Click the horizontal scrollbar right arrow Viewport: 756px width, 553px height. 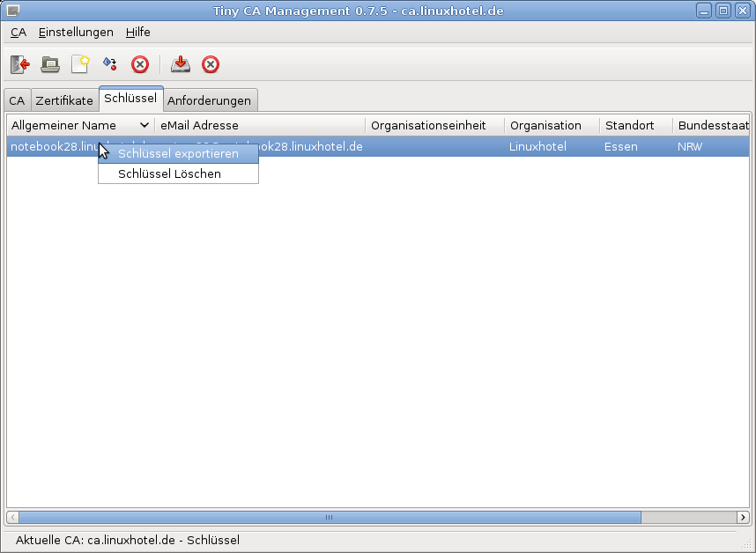[x=744, y=517]
